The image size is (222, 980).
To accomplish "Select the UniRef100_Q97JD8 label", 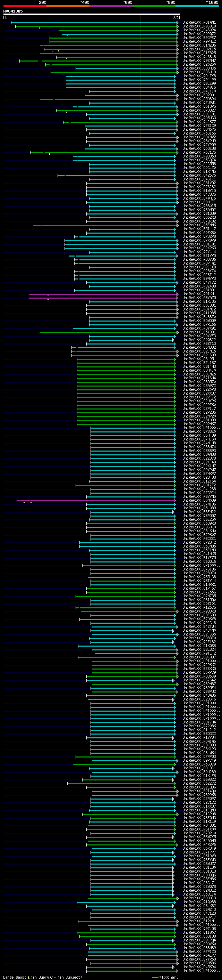I will 199,928.
